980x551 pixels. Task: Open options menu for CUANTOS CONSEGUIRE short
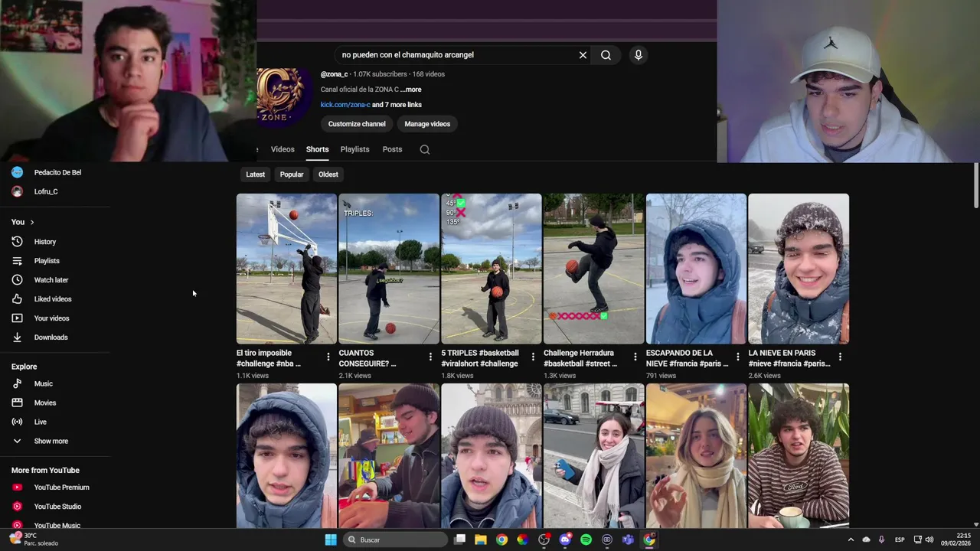click(430, 357)
